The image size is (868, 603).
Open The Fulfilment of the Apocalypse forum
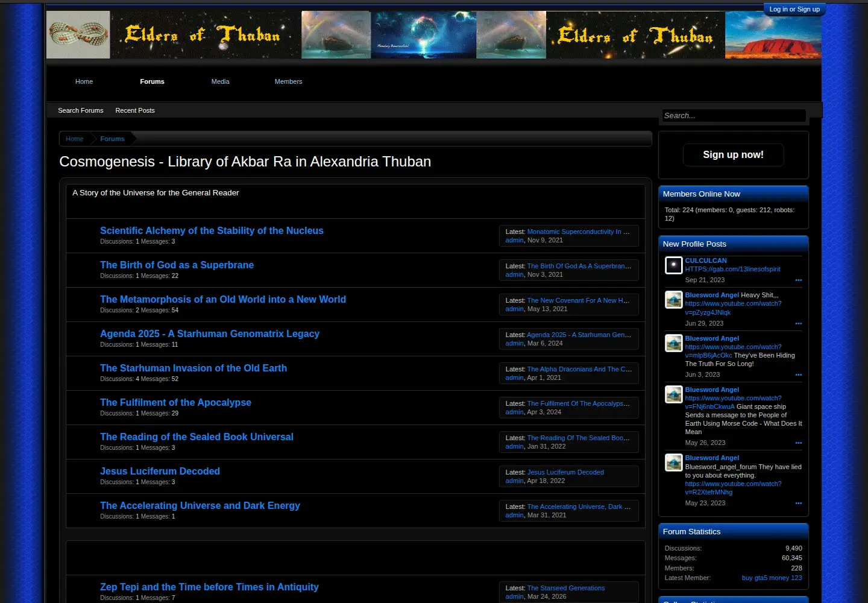[175, 402]
